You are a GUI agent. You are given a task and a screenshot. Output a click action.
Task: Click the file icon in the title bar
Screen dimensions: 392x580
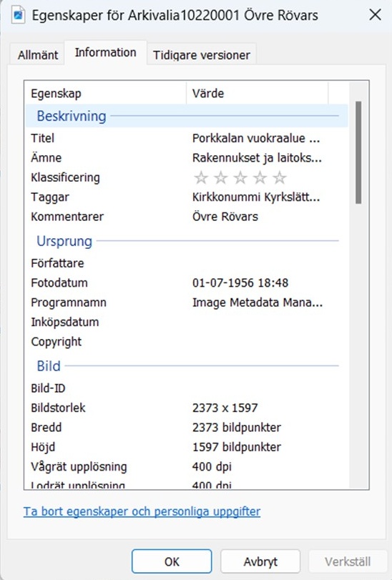click(x=18, y=15)
